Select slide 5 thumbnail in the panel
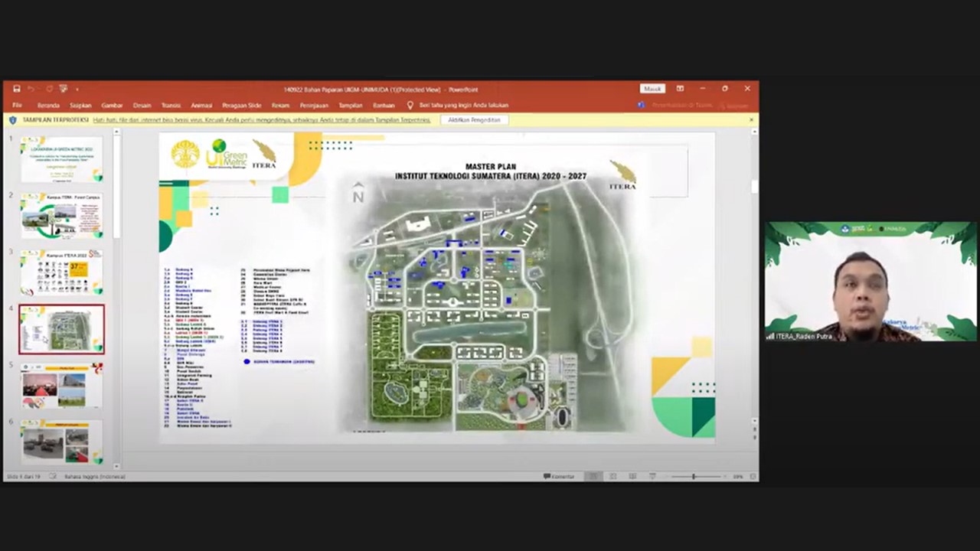The width and height of the screenshot is (980, 551). [x=61, y=386]
